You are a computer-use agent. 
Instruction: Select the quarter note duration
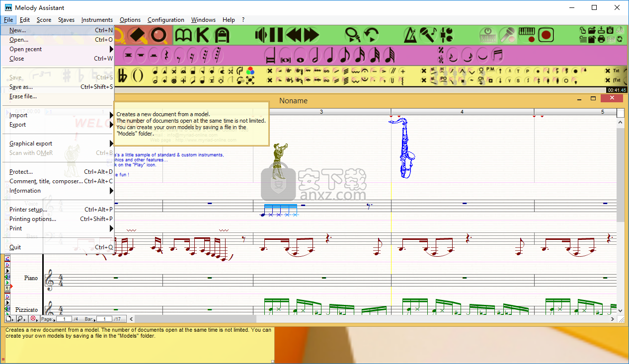(x=329, y=55)
